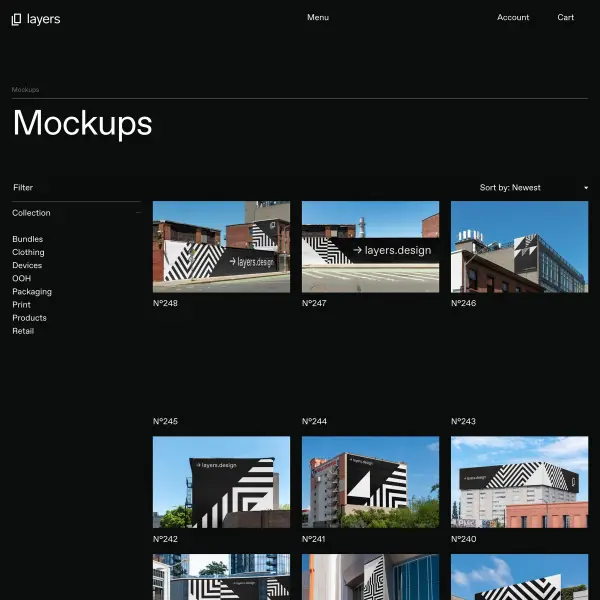
Task: Filter by Bundles collection
Action: pyautogui.click(x=28, y=239)
